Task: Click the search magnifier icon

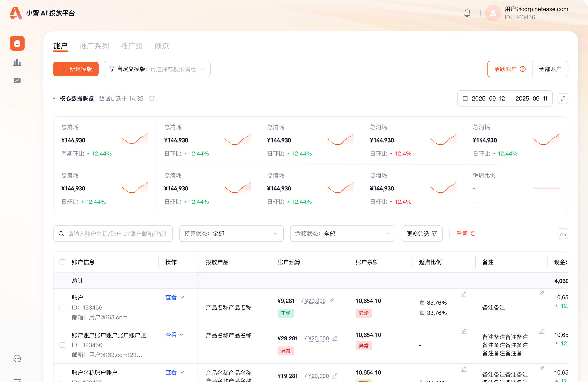Action: coord(61,234)
